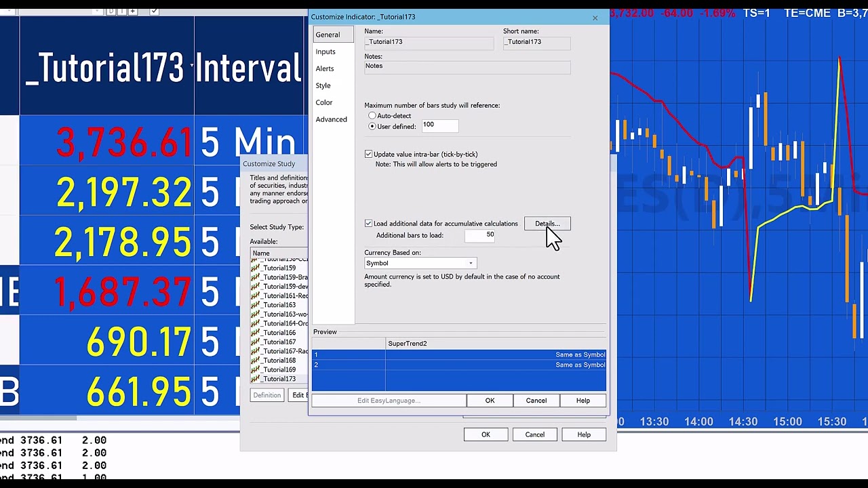Click the plus toolbar button above RadarScreen
Viewport: 868px width, 488px height.
[133, 11]
